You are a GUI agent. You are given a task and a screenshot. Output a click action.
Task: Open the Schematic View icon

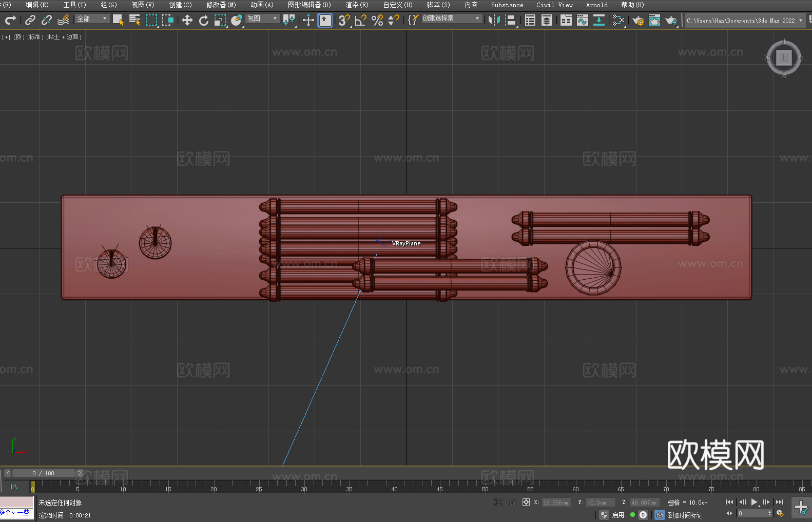point(599,20)
